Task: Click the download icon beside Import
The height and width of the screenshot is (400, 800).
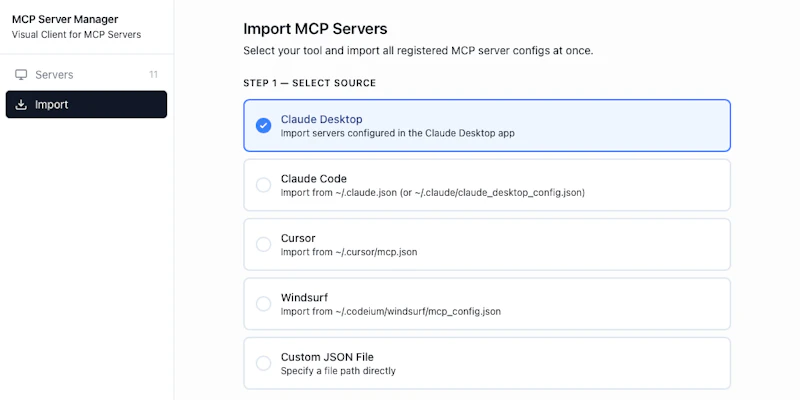Action: [21, 105]
